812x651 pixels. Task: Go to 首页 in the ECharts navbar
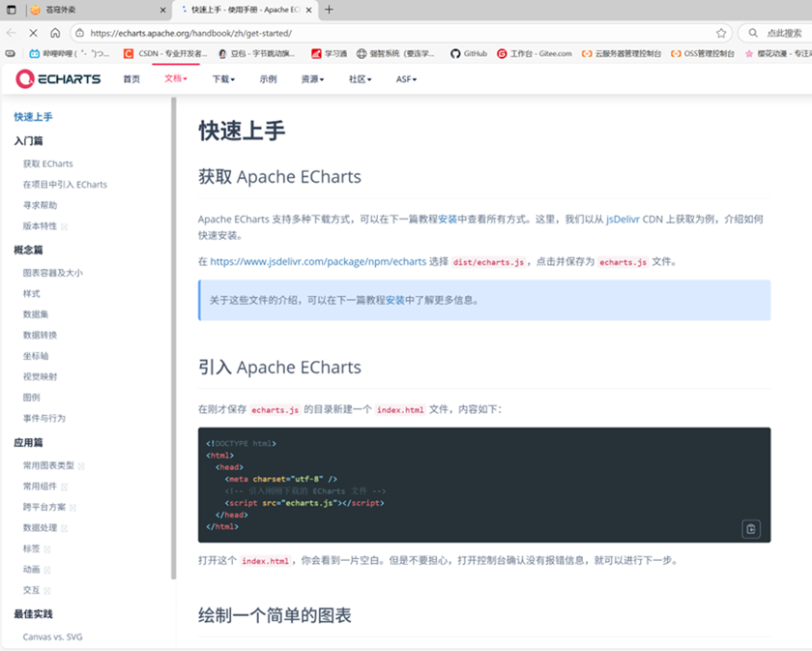[x=131, y=78]
